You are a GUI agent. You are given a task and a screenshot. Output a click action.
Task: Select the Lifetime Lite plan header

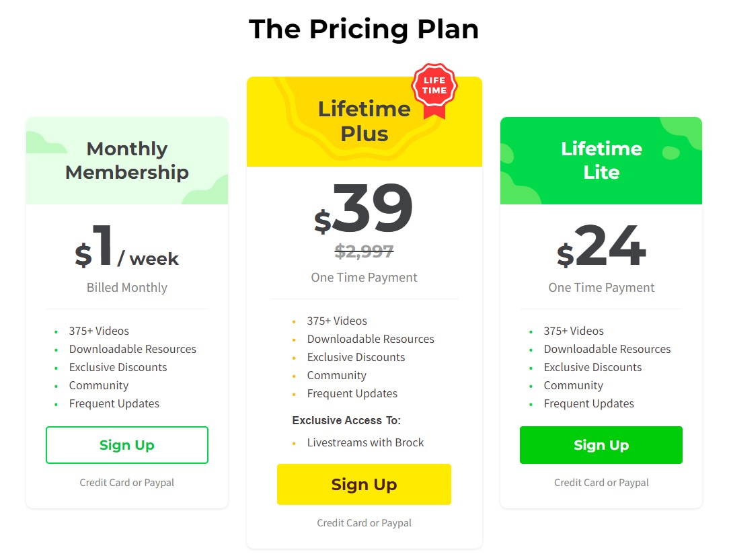pos(601,160)
